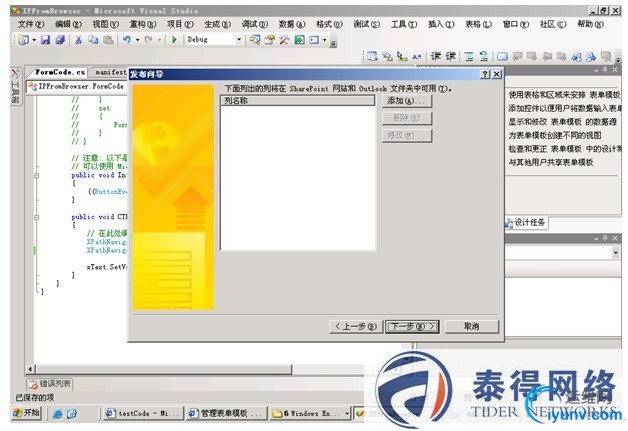Viewport: 628px width, 431px height.
Task: Click the 下一步(N) next button
Action: pyautogui.click(x=412, y=326)
